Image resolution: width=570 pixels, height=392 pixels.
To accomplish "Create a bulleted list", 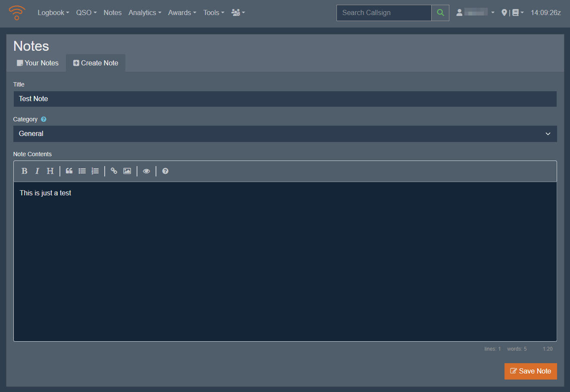I will [x=82, y=171].
